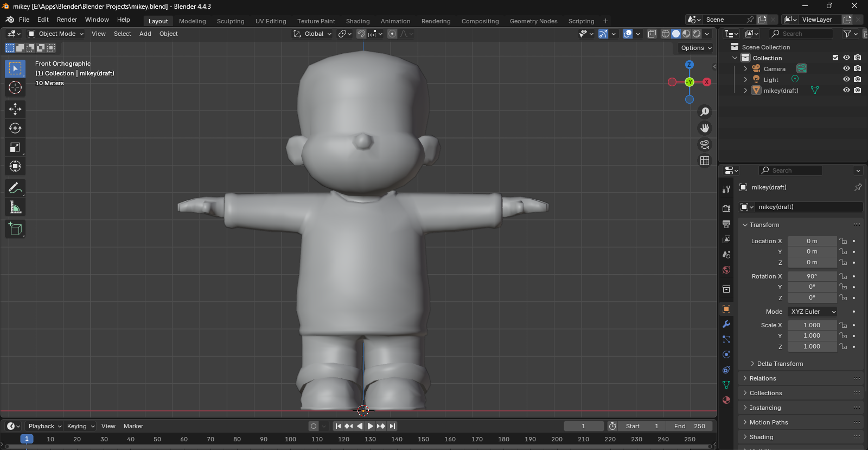Toggle the camera view icon

(x=705, y=144)
